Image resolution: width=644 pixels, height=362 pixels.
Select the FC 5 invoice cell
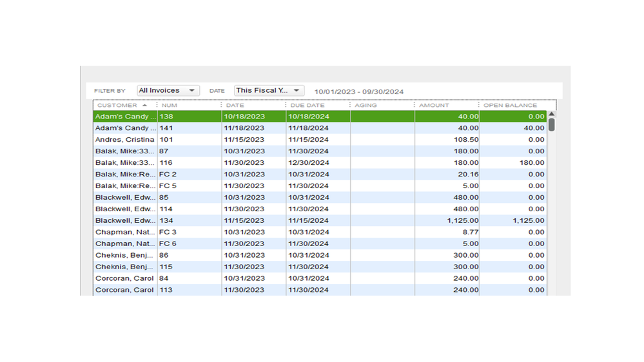[190, 186]
